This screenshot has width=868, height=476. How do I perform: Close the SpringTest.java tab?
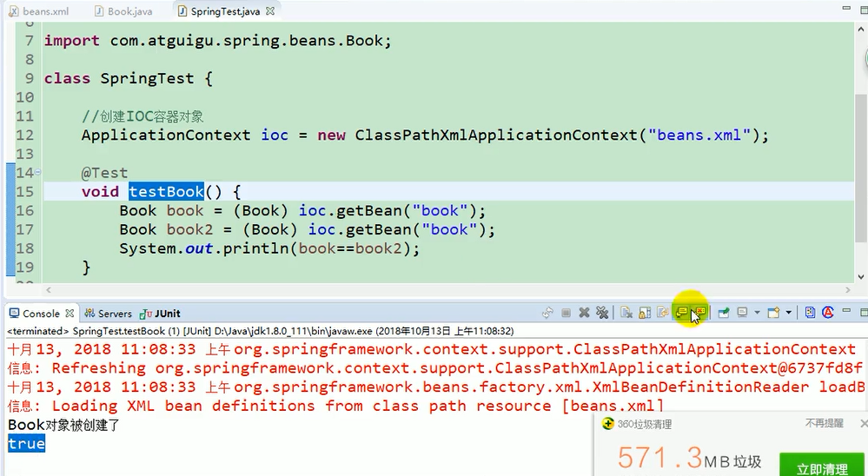click(x=270, y=11)
